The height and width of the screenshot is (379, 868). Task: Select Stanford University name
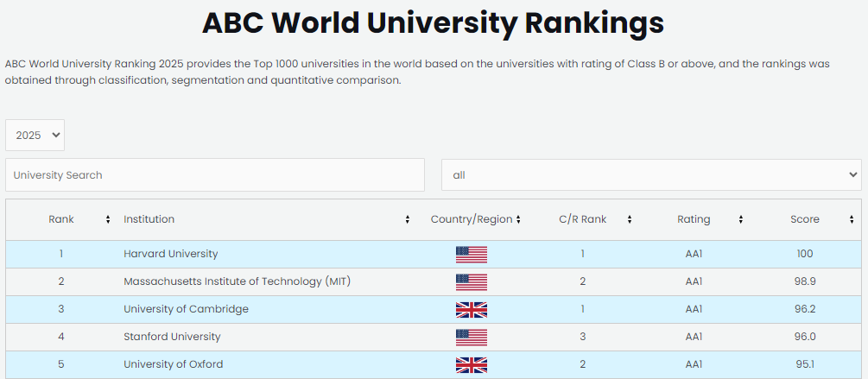pyautogui.click(x=172, y=337)
